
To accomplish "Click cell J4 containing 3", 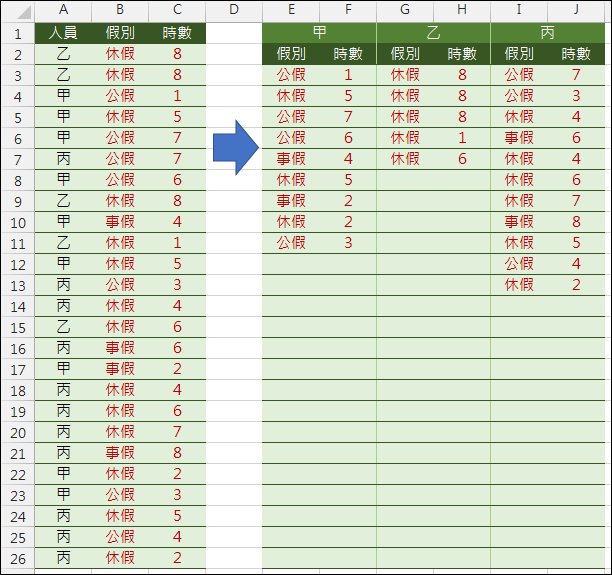I will 576,96.
